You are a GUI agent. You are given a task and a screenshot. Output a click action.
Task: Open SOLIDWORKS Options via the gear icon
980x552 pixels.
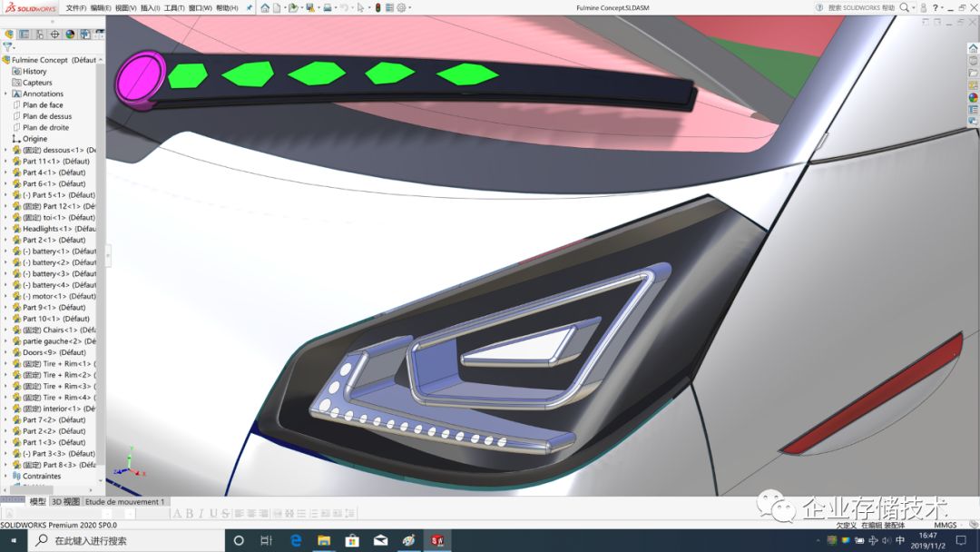tap(401, 8)
